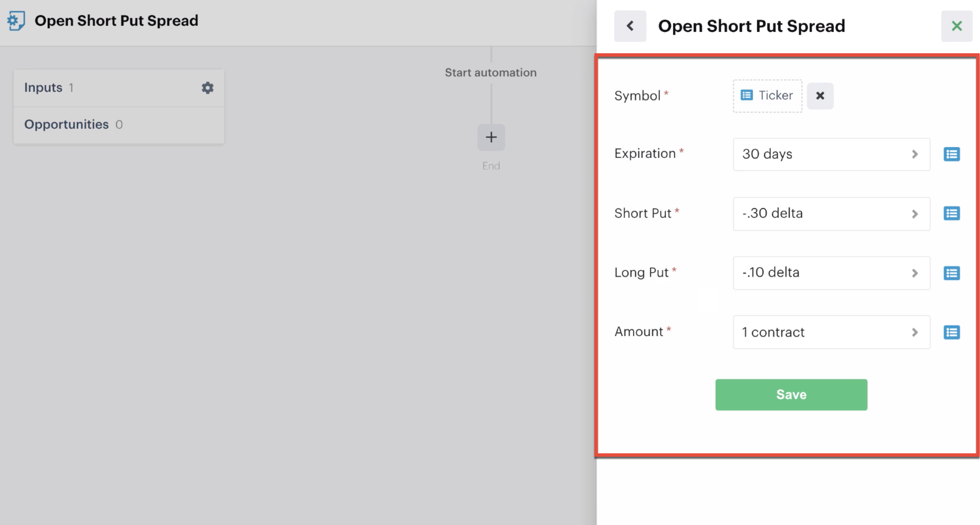Click the green Save button
The image size is (980, 525).
coord(791,395)
